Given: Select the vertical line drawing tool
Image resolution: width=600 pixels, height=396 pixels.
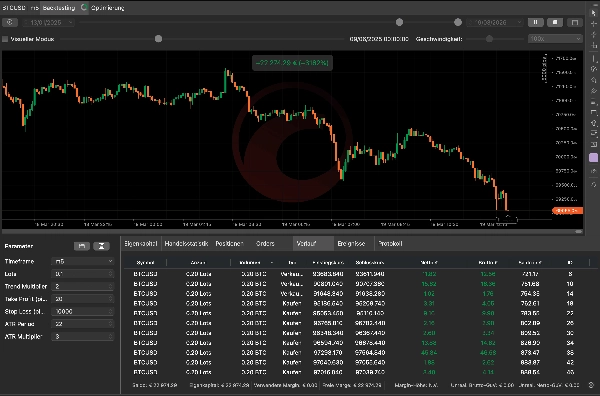Looking at the screenshot, I should pyautogui.click(x=593, y=59).
